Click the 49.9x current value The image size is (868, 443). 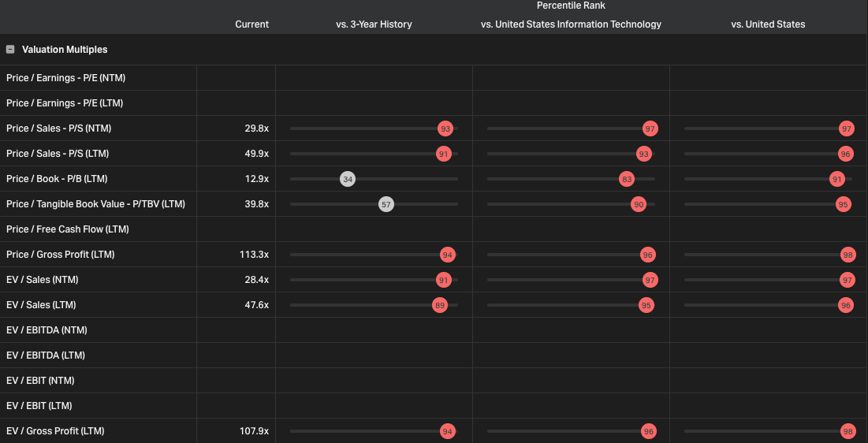[x=257, y=154]
